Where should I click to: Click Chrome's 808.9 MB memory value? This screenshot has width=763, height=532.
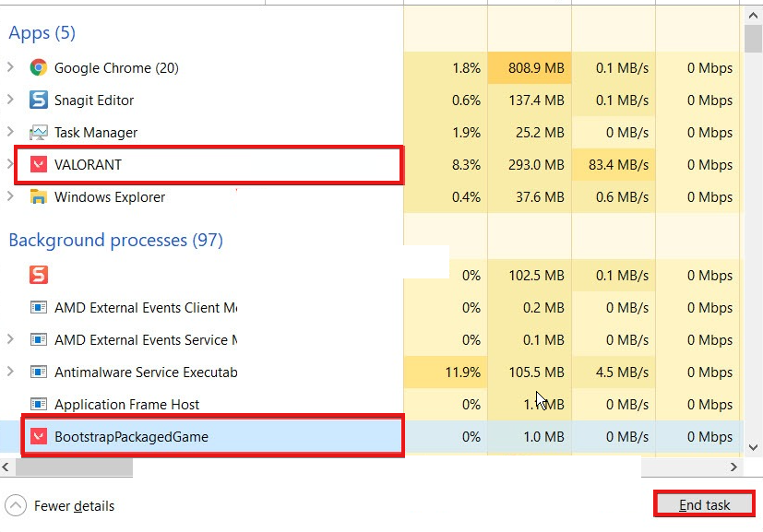click(x=536, y=68)
